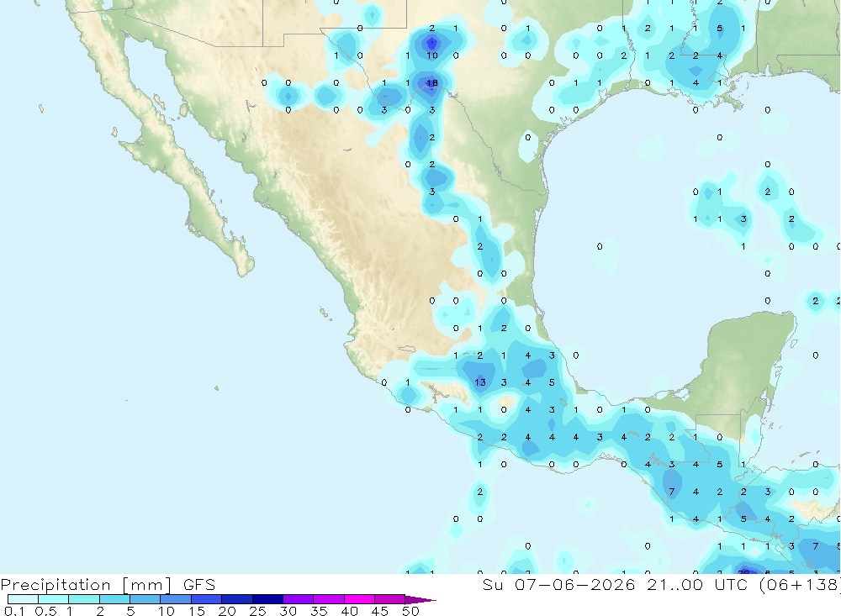Select the 2–5 mm legend color swatch
Viewport: 841px width, 616px height.
(114, 599)
